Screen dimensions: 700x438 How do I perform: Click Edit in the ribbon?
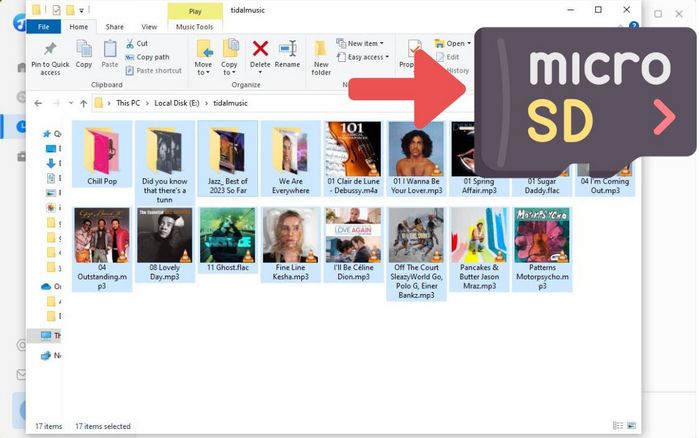[x=448, y=57]
